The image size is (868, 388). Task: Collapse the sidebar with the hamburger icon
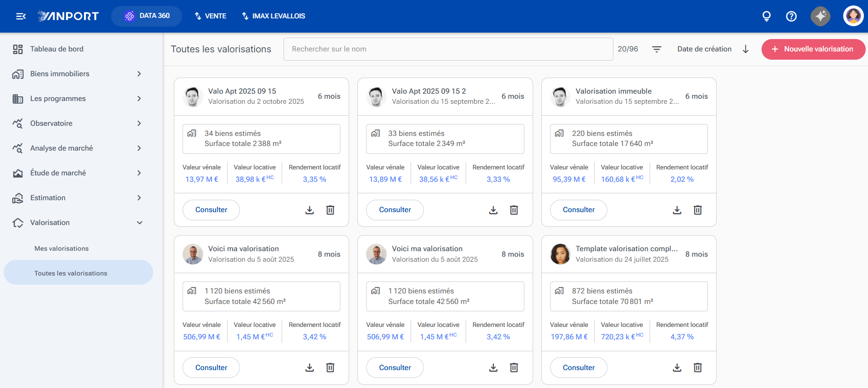[x=21, y=17]
